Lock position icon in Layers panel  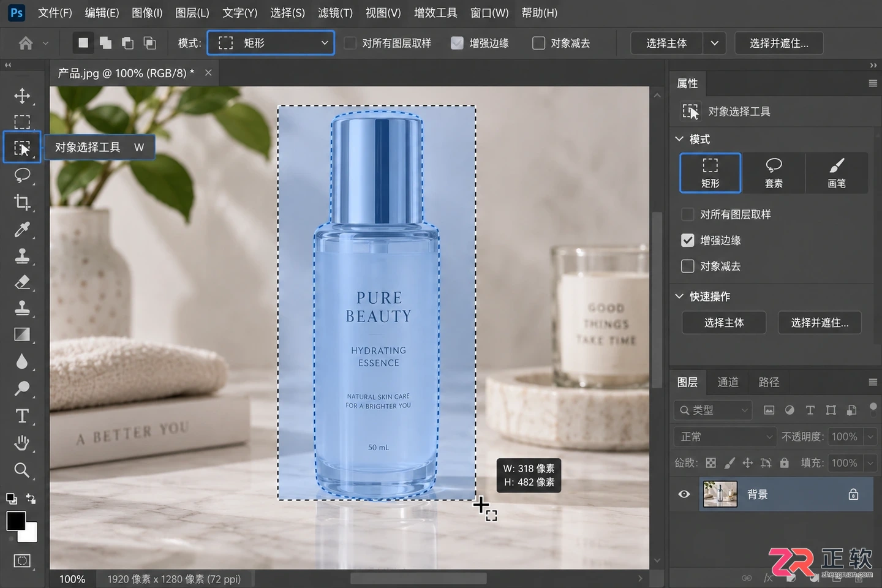(x=748, y=463)
